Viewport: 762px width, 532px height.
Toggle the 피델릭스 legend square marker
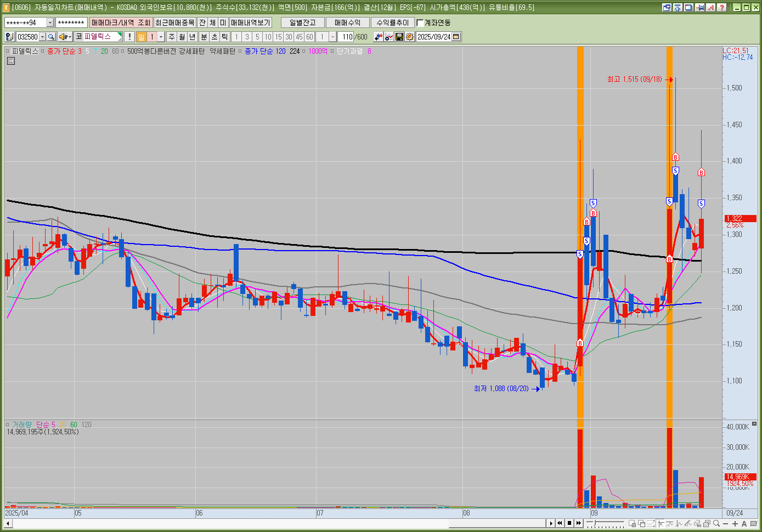pos(8,51)
